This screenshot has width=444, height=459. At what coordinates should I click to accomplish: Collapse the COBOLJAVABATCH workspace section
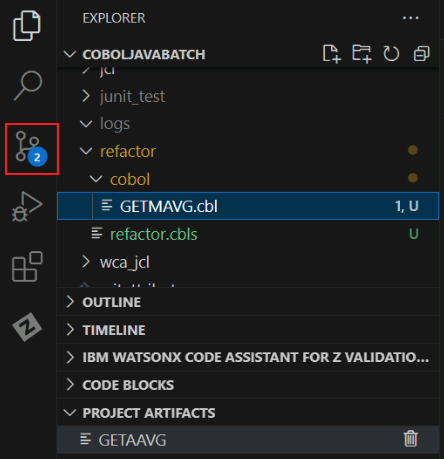(70, 54)
